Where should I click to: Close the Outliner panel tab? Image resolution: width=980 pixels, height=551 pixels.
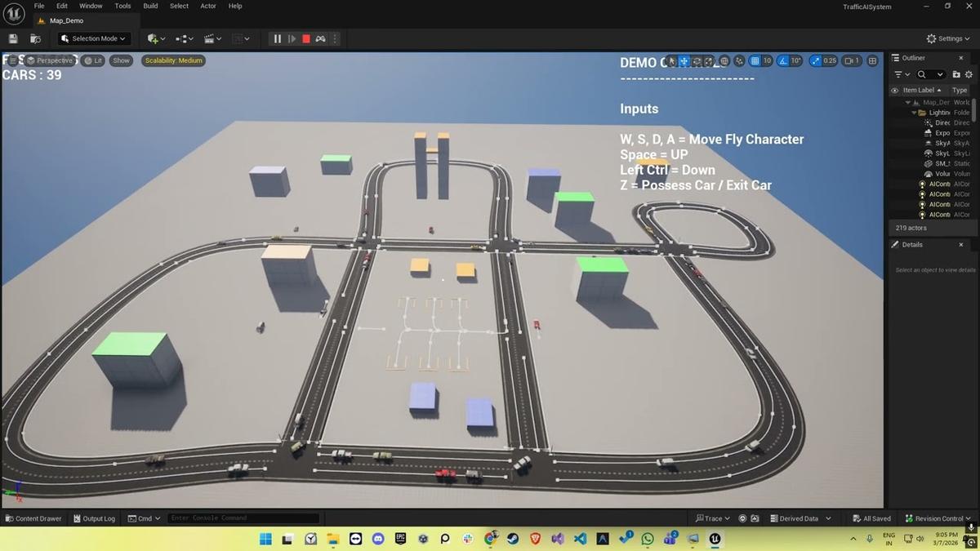point(960,58)
